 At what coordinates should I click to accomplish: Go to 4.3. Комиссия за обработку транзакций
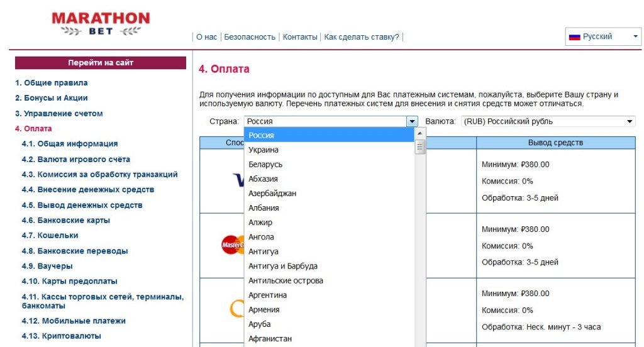point(100,174)
